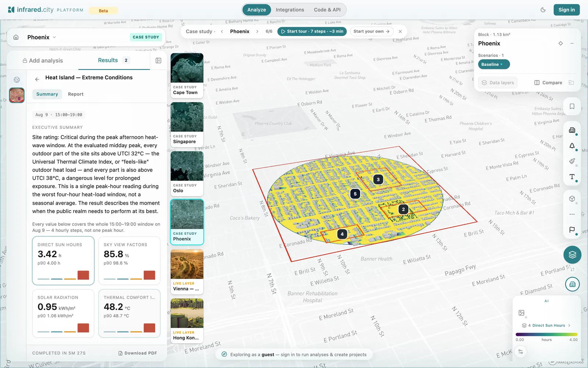Click Start your own button
This screenshot has width=588, height=368.
(x=372, y=31)
